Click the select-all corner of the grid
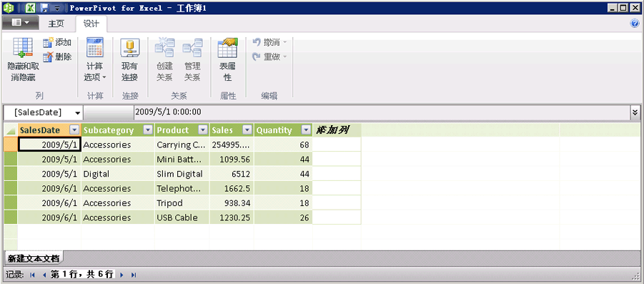 [x=11, y=130]
